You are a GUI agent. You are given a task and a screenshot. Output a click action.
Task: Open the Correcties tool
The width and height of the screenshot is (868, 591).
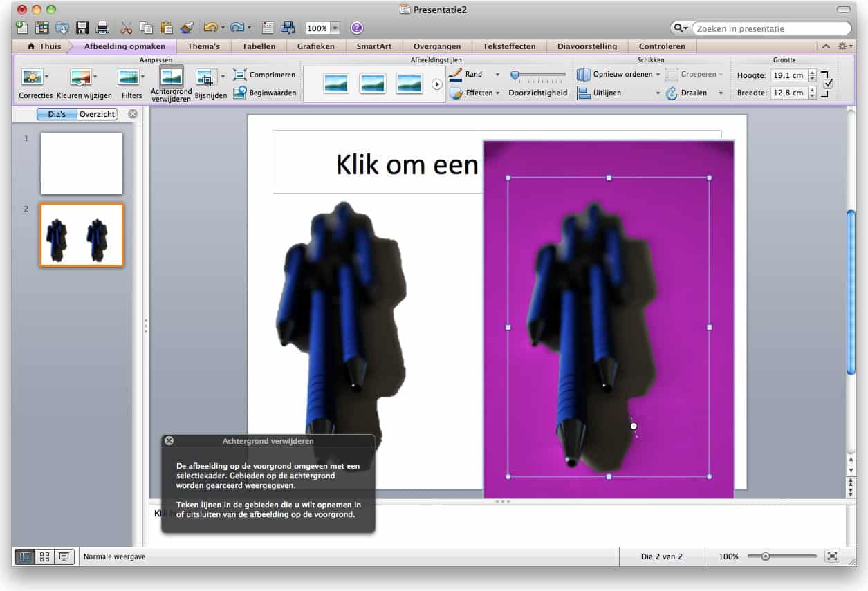(x=35, y=82)
